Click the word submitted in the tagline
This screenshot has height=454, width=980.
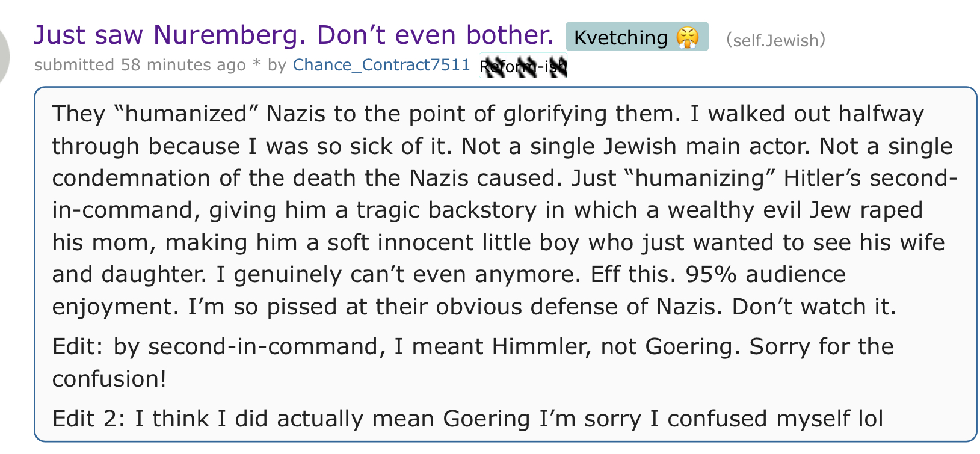pos(74,65)
